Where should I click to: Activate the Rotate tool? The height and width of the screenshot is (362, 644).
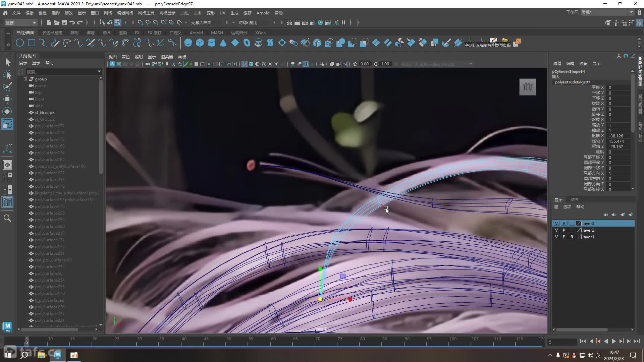[x=7, y=111]
